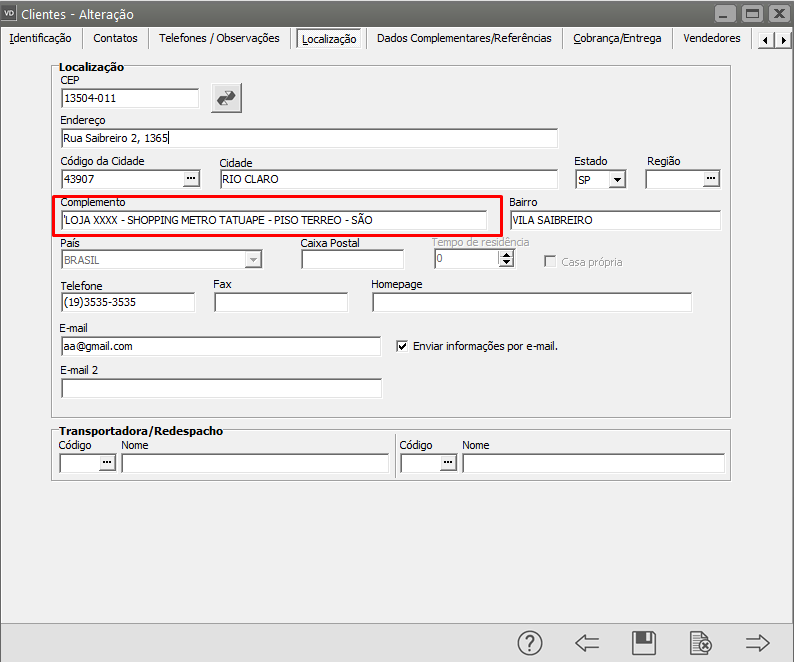The image size is (794, 662).
Task: Open help with the question mark icon
Action: pos(529,643)
